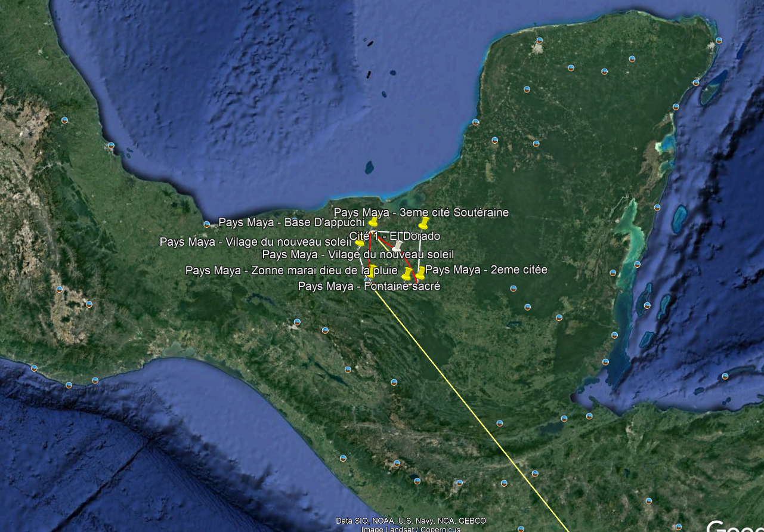Click the "Pays Maya - Fontaine sacré" label
Screen dimensions: 764x532
(x=369, y=286)
